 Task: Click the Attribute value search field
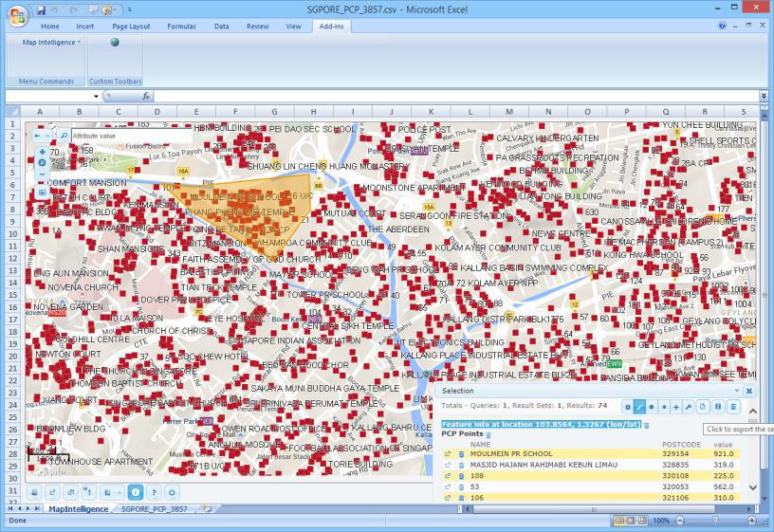pos(132,136)
